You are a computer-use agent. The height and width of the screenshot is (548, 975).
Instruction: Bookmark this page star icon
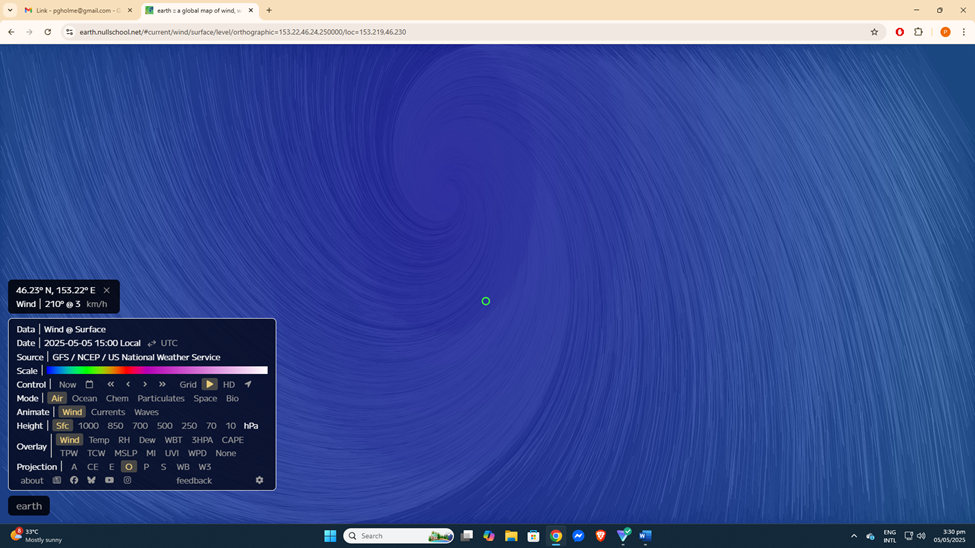click(x=874, y=32)
